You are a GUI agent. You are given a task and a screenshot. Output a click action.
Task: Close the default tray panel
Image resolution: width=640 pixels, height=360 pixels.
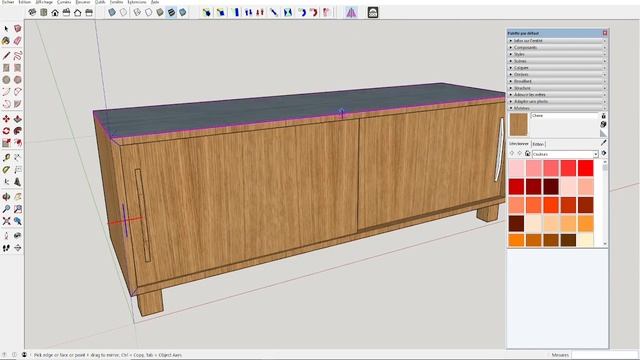[604, 33]
